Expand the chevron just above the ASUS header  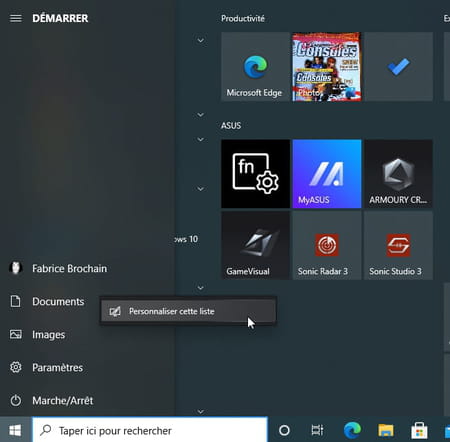(x=200, y=115)
